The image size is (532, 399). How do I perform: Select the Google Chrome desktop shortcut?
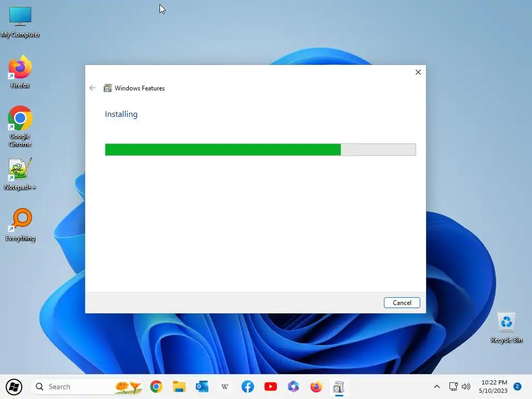click(20, 126)
